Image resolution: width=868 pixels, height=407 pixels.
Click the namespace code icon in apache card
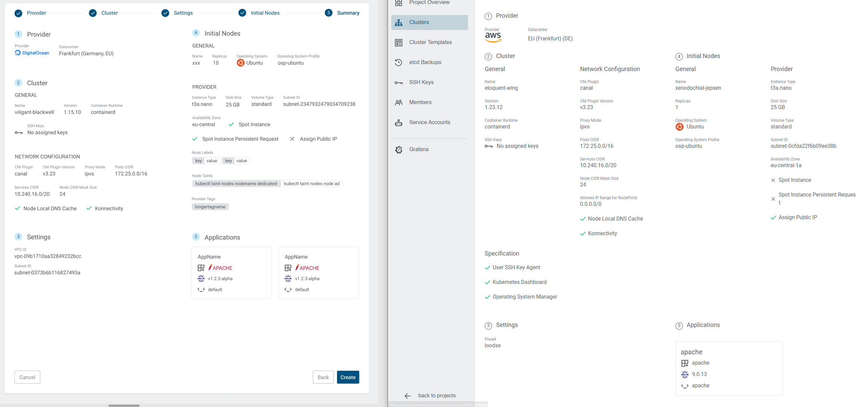(x=685, y=386)
